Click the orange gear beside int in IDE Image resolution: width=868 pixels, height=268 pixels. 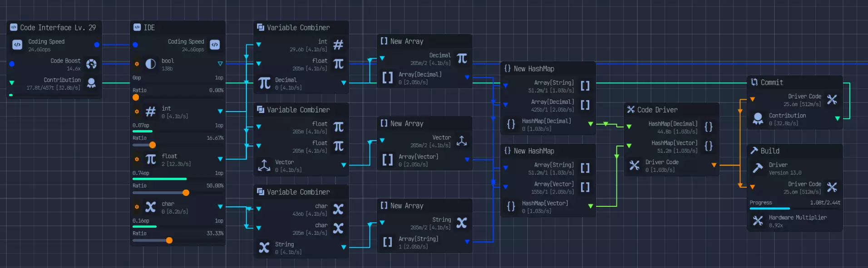pos(137,112)
